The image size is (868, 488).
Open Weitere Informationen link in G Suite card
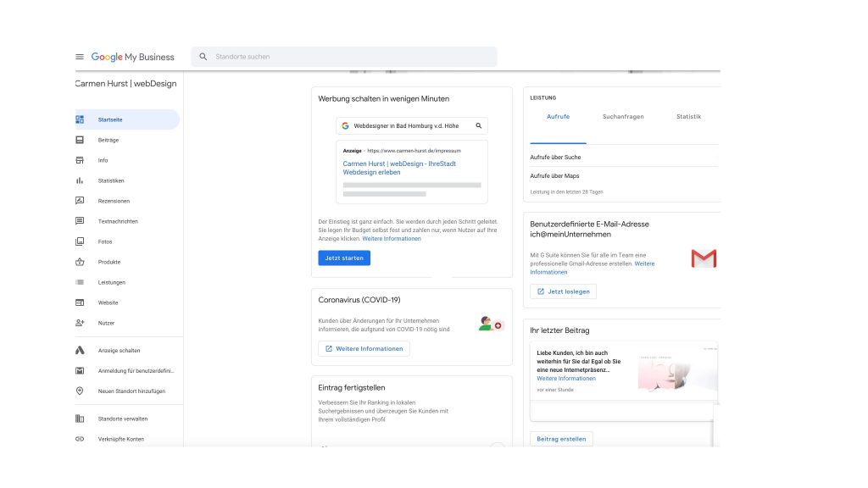click(x=592, y=268)
